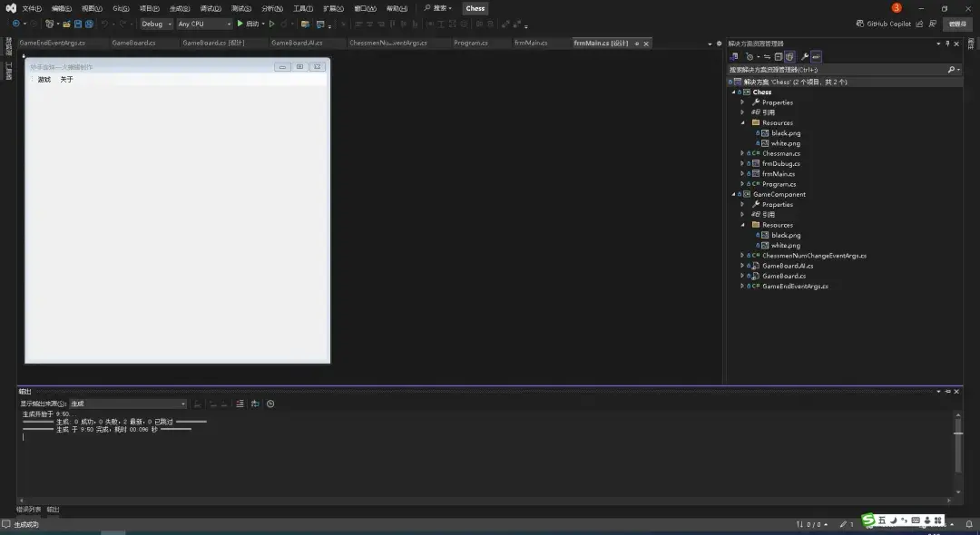Screen dimensions: 980x535
Task: Open Properties via wrench icon in Solution Explorer
Action: pyautogui.click(x=804, y=56)
